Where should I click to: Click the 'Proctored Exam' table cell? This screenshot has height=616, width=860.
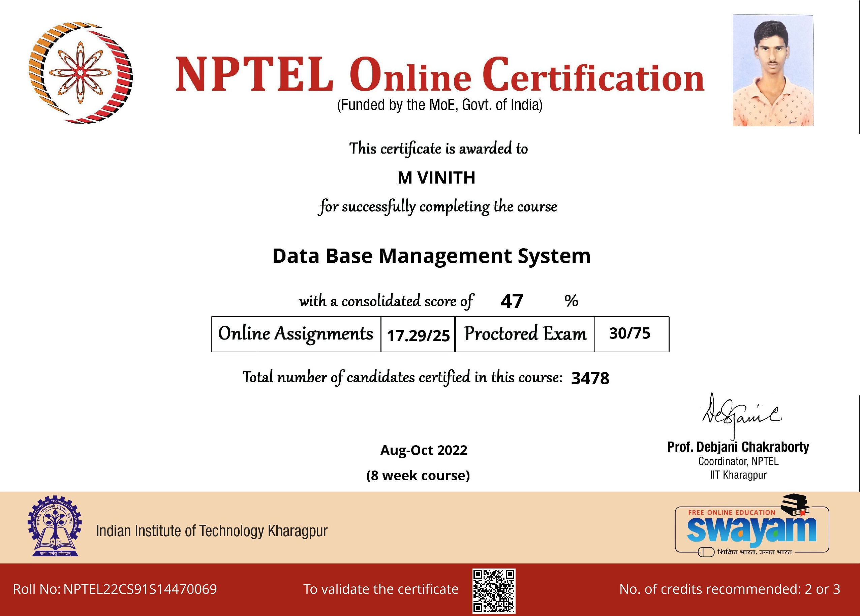525,334
